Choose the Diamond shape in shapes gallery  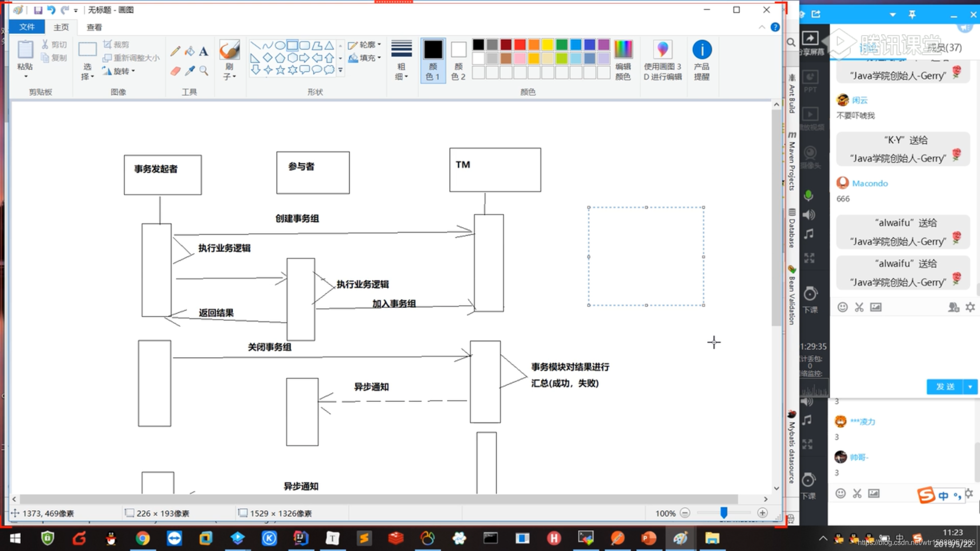[x=268, y=58]
